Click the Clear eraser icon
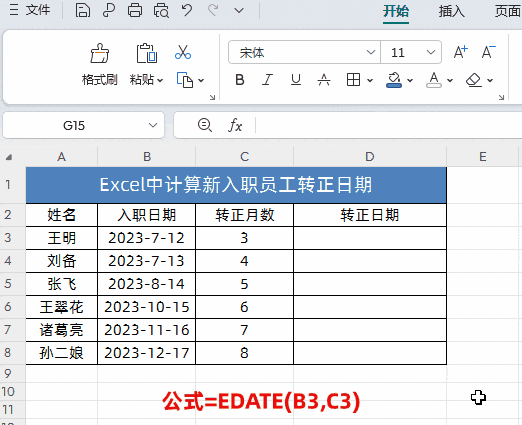The height and width of the screenshot is (425, 522). click(x=474, y=80)
